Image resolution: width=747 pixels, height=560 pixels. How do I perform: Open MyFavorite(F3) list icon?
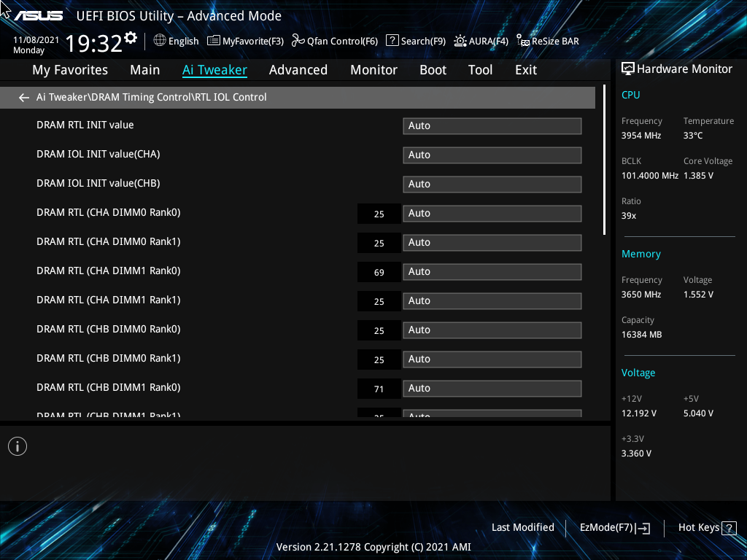pyautogui.click(x=214, y=41)
